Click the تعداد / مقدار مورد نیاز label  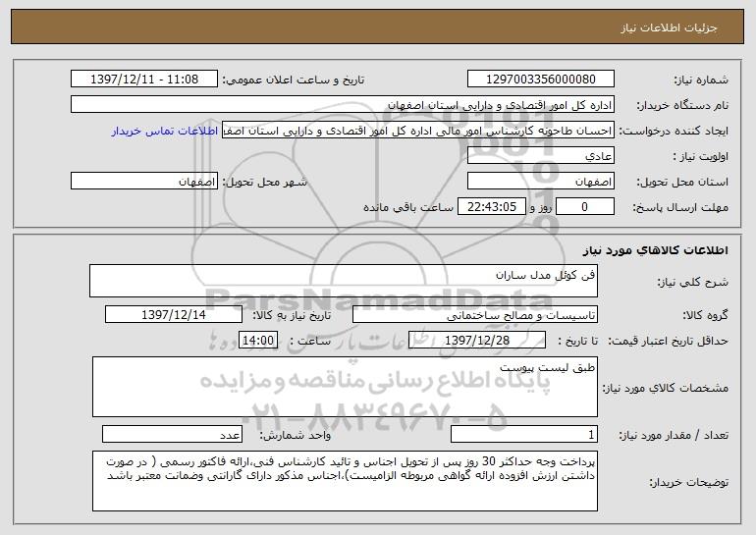click(674, 436)
